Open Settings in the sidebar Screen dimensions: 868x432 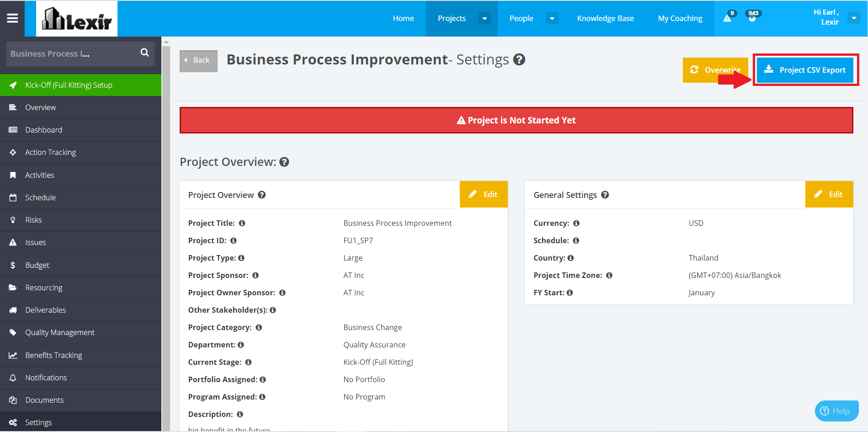tap(80, 422)
